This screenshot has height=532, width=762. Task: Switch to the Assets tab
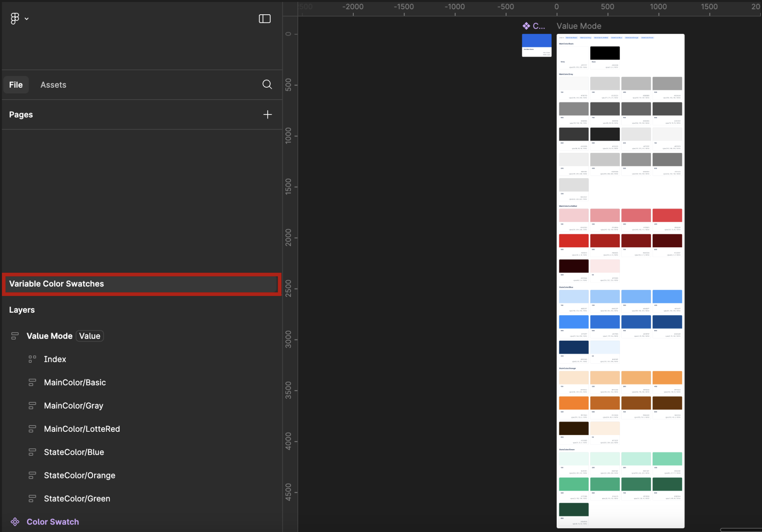coord(53,85)
